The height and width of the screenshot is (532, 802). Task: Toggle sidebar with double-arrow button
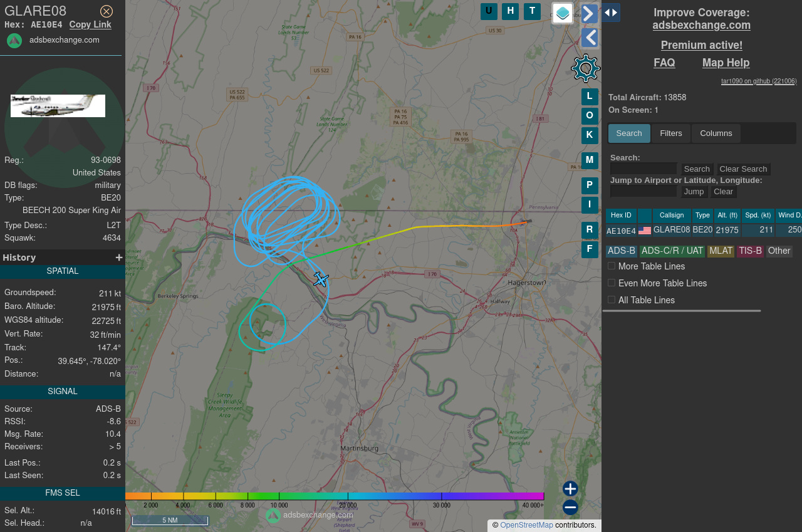pyautogui.click(x=611, y=13)
